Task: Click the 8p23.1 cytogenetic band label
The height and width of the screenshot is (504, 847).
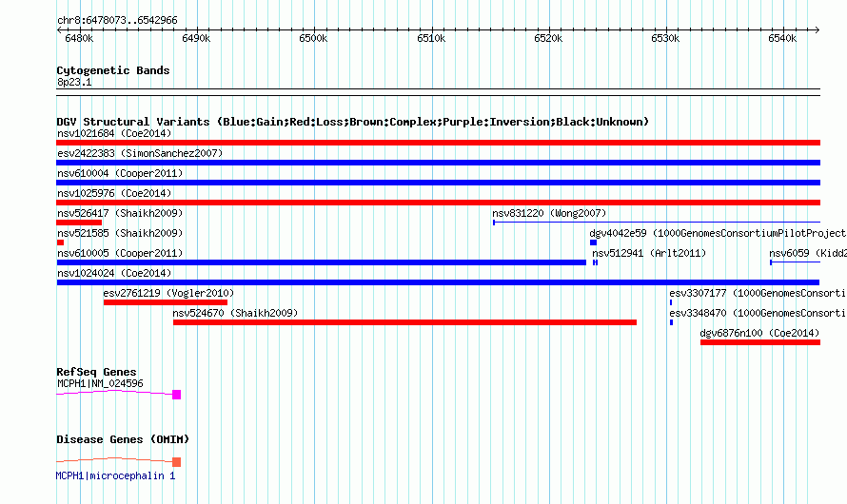Action: pos(74,82)
